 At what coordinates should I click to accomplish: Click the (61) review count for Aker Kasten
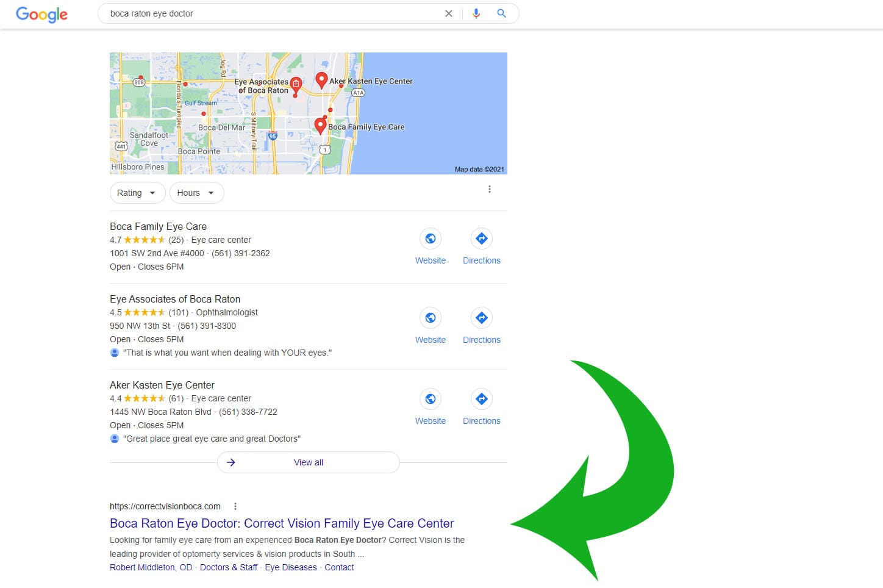pyautogui.click(x=176, y=398)
